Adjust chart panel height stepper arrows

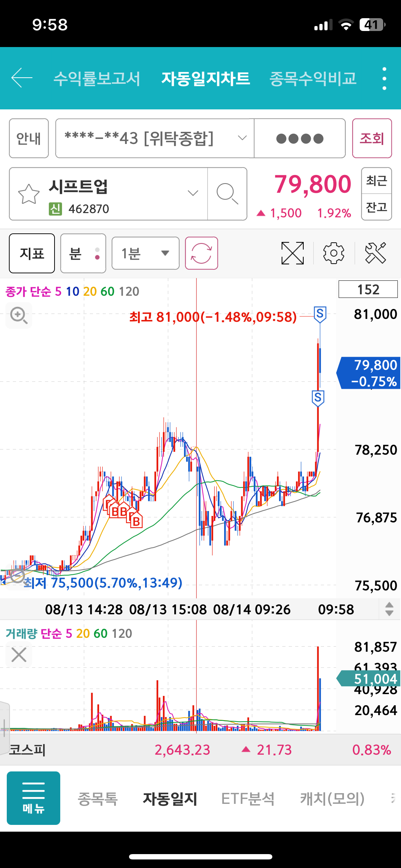point(389,609)
